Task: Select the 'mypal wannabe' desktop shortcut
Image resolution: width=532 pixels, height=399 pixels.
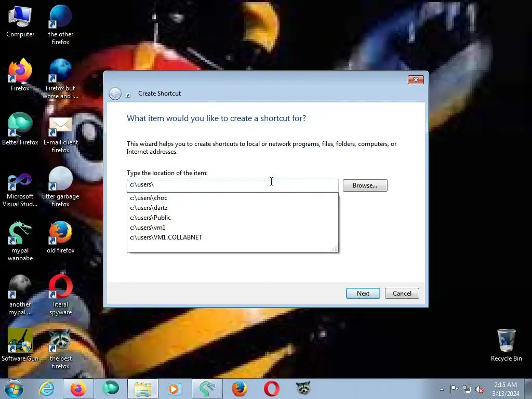Action: coord(20,242)
